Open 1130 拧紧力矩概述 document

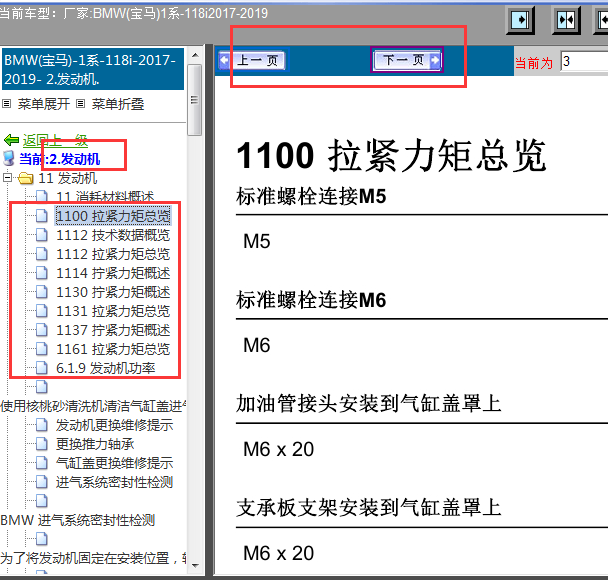113,292
